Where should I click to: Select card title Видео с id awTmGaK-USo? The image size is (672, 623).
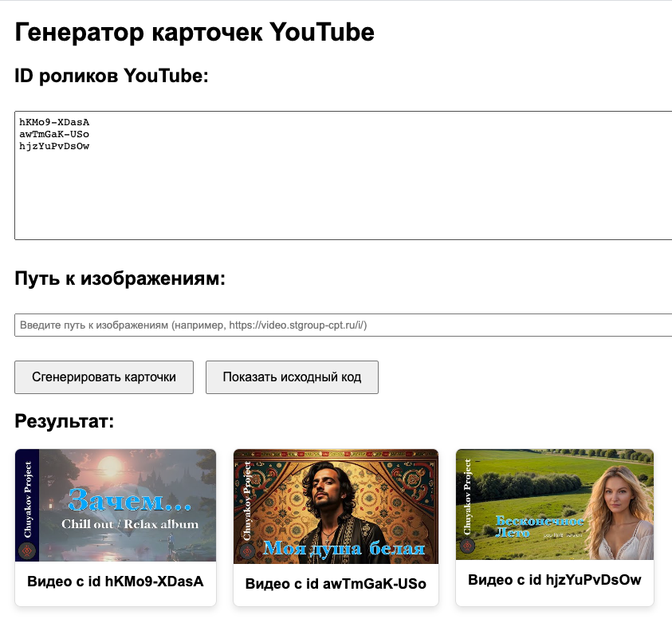[336, 584]
